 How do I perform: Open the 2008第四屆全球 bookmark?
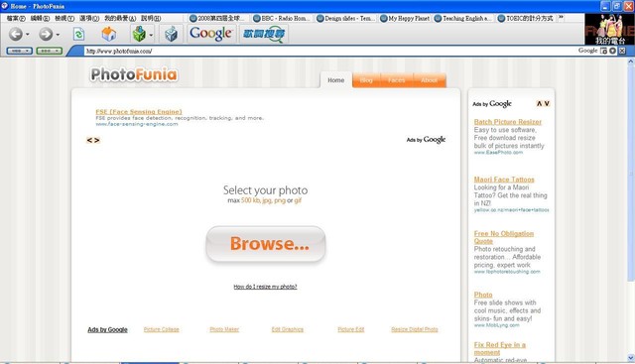pos(217,18)
